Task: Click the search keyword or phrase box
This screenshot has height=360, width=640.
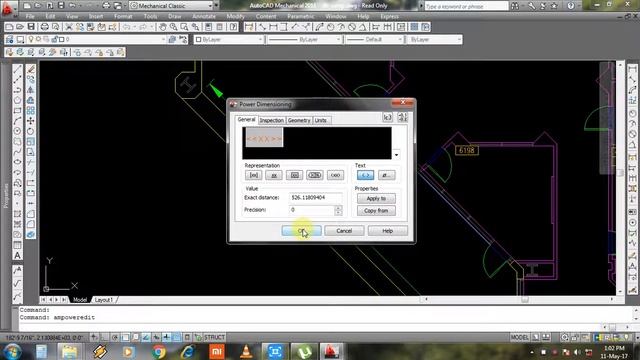Action: point(466,6)
